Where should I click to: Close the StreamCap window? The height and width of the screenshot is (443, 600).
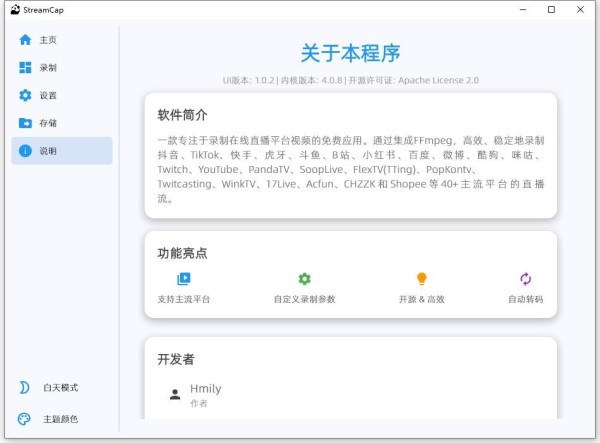click(580, 10)
